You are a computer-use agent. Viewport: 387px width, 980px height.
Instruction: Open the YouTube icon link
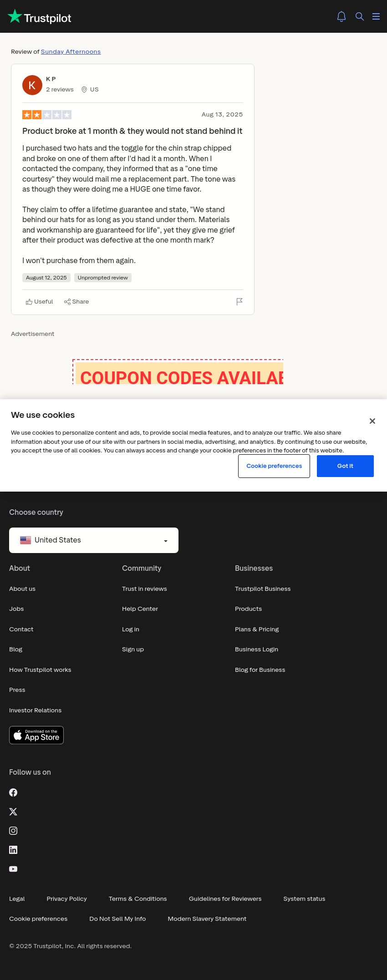pos(13,869)
